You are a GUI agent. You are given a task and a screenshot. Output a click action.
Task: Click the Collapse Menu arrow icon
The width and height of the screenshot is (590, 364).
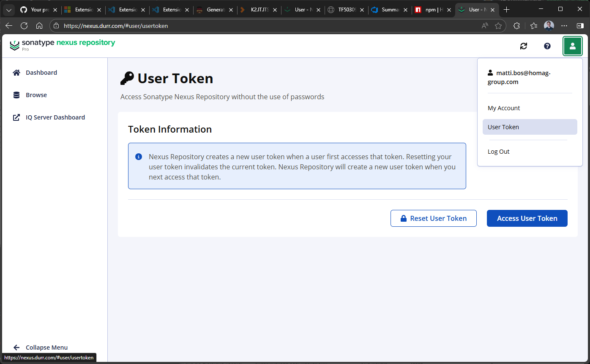pyautogui.click(x=16, y=348)
